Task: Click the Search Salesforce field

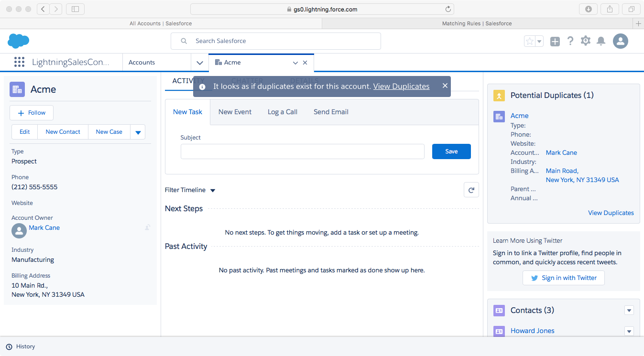Action: click(x=276, y=41)
